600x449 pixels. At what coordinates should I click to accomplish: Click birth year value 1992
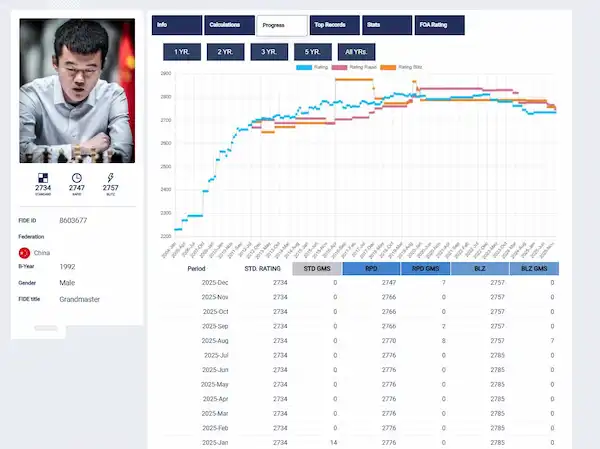tap(67, 267)
